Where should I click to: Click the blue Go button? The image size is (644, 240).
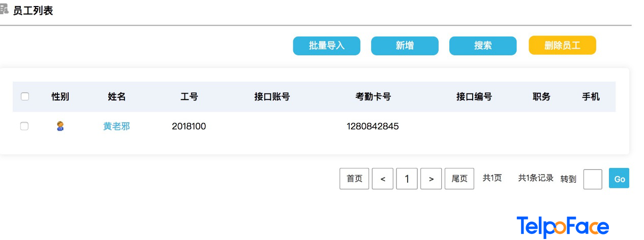pos(619,179)
